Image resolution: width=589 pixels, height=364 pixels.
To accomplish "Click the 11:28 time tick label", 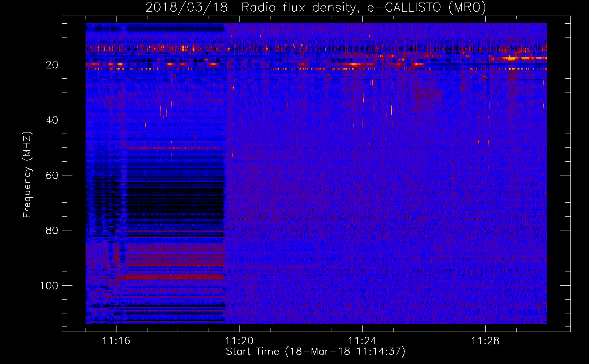I will [x=485, y=341].
